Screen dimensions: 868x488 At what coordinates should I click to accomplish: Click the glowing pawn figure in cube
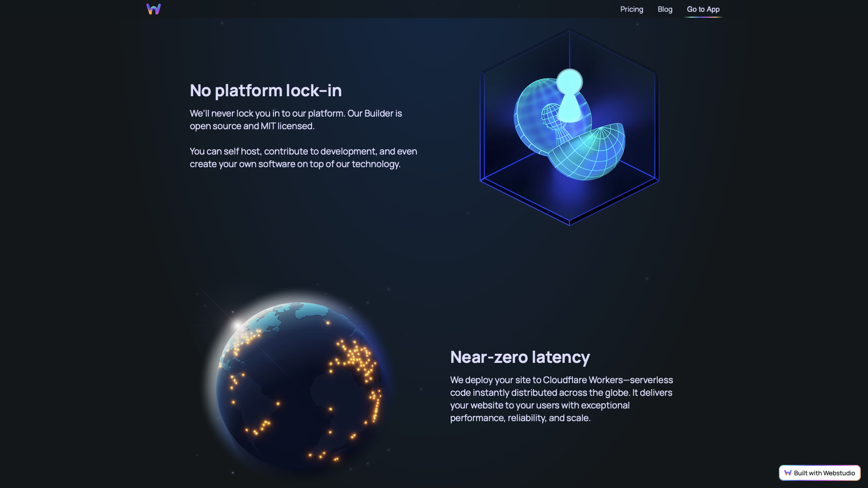click(x=569, y=96)
